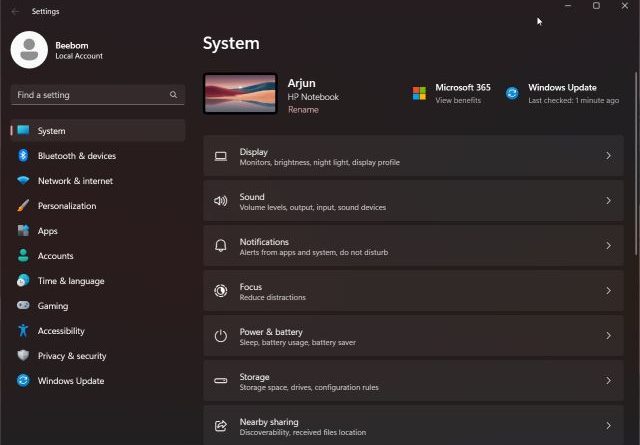Click the System monitor icon in sidebar
This screenshot has width=640, height=445.
[23, 130]
